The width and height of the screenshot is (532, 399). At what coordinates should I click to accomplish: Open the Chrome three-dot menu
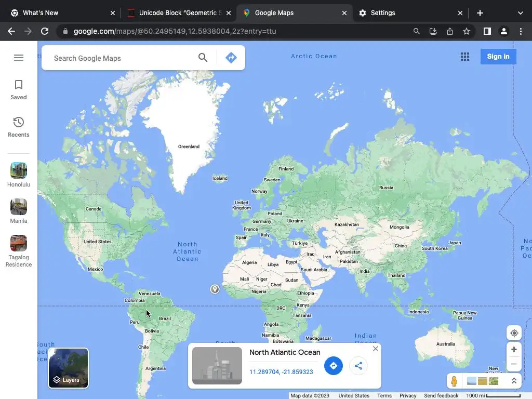tap(521, 31)
